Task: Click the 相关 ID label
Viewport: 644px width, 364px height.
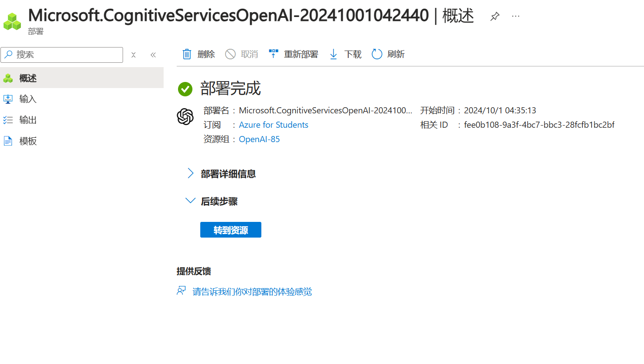Action: click(434, 125)
